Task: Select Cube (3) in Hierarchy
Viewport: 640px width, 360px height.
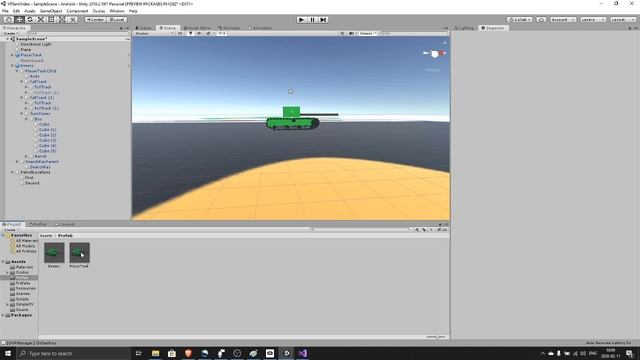Action: click(48, 140)
